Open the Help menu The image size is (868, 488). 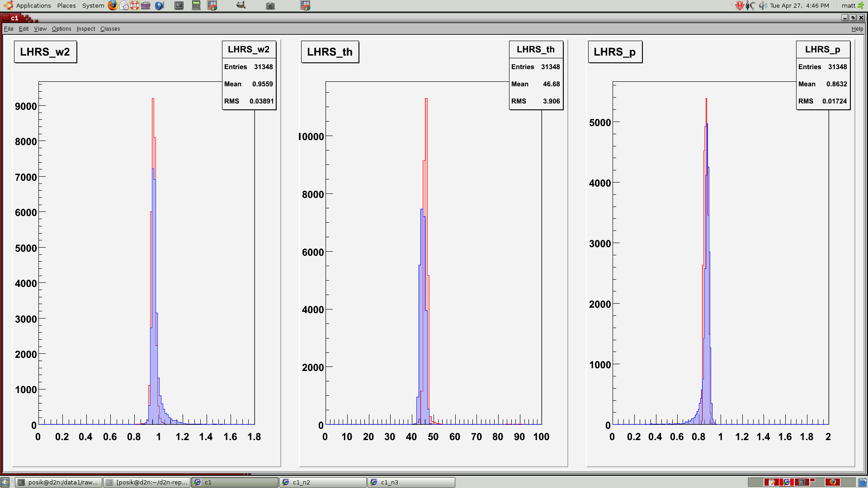pos(857,29)
